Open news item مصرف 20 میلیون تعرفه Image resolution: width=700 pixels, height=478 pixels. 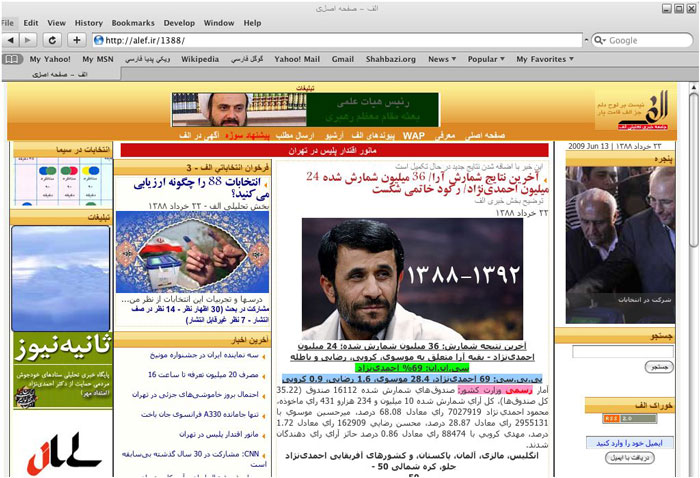coord(203,375)
